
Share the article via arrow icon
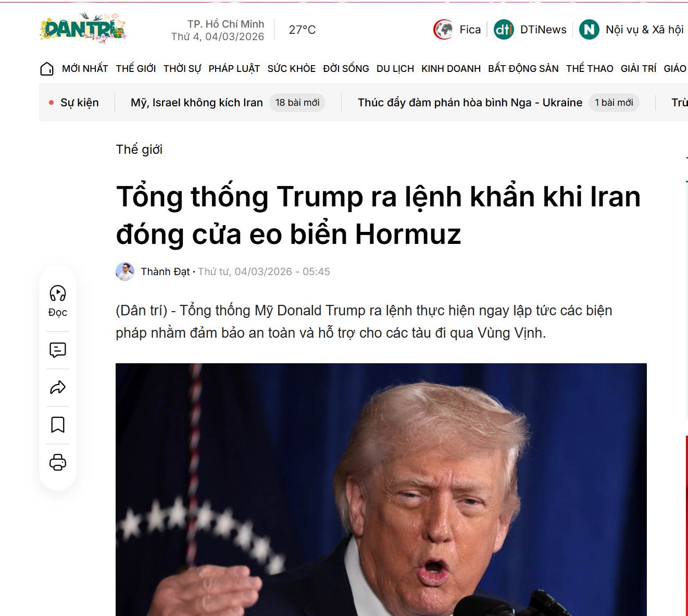pos(58,387)
